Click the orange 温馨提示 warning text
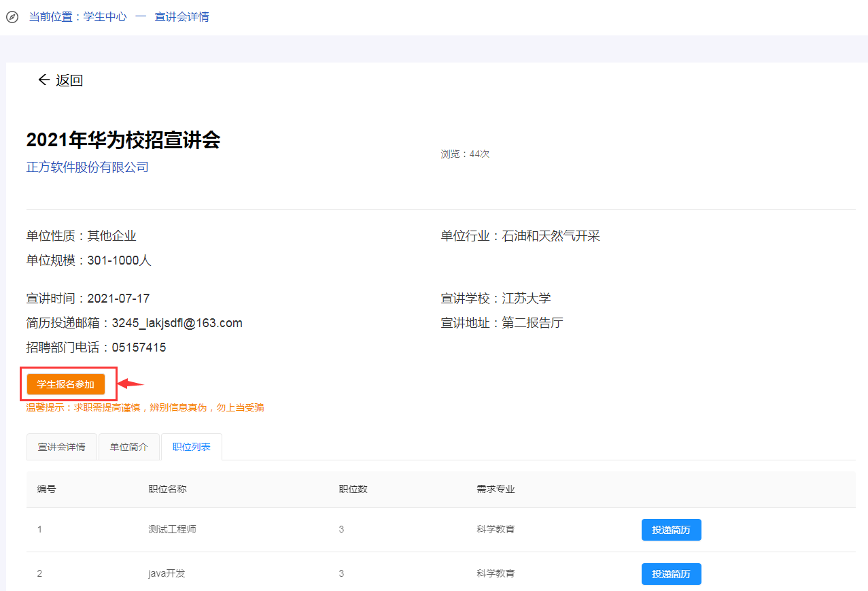Viewport: 868px width, 591px height. (x=145, y=407)
